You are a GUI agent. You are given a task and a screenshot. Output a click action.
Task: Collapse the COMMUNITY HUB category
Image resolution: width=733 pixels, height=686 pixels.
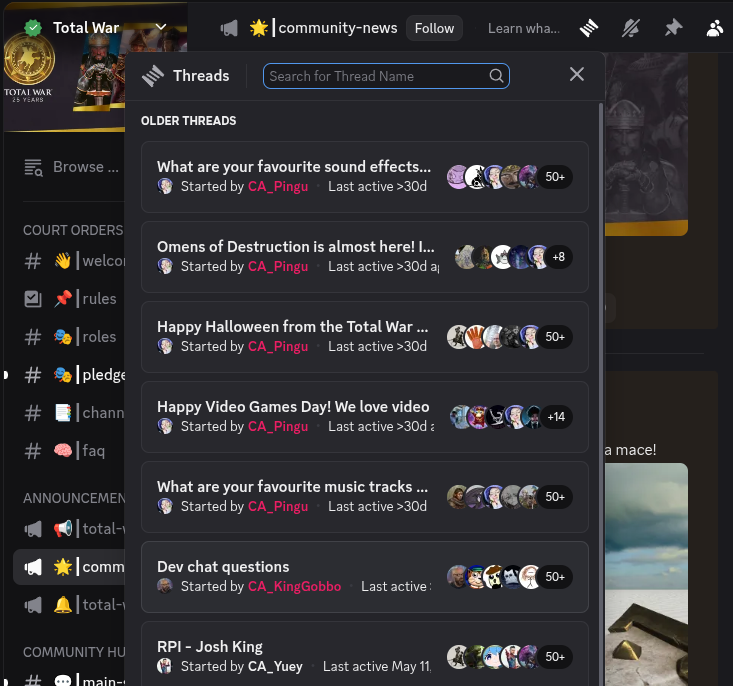[74, 652]
